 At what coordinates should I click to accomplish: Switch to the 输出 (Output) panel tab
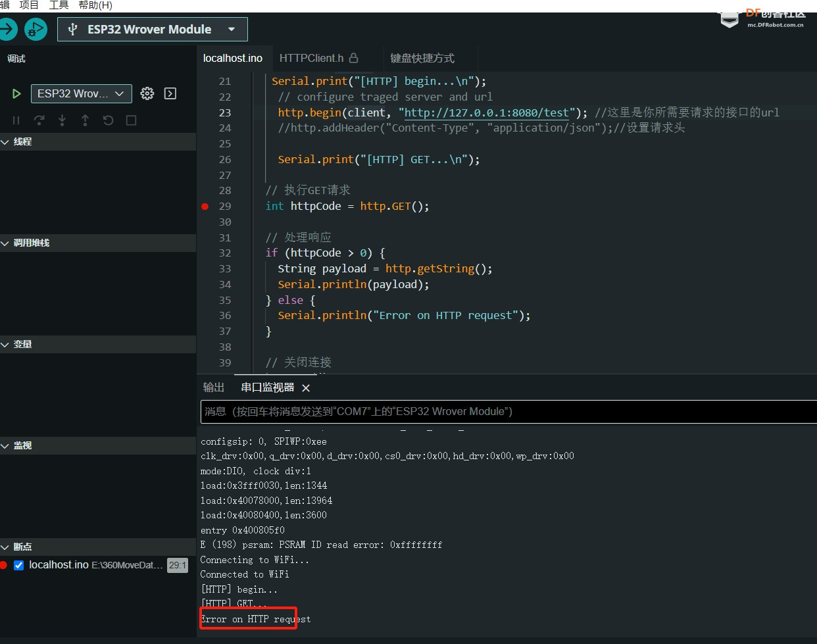click(x=214, y=387)
